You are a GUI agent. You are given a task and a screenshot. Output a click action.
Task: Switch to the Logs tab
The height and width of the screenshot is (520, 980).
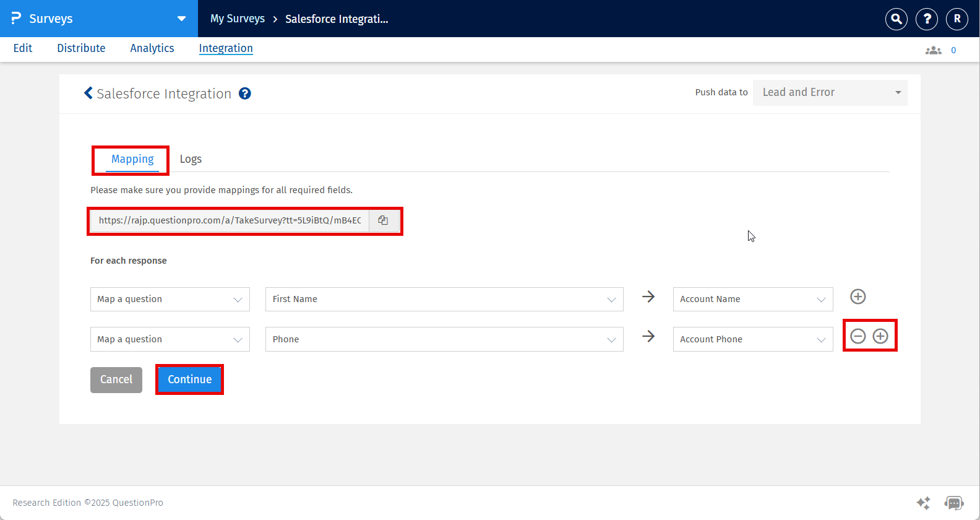(x=191, y=159)
